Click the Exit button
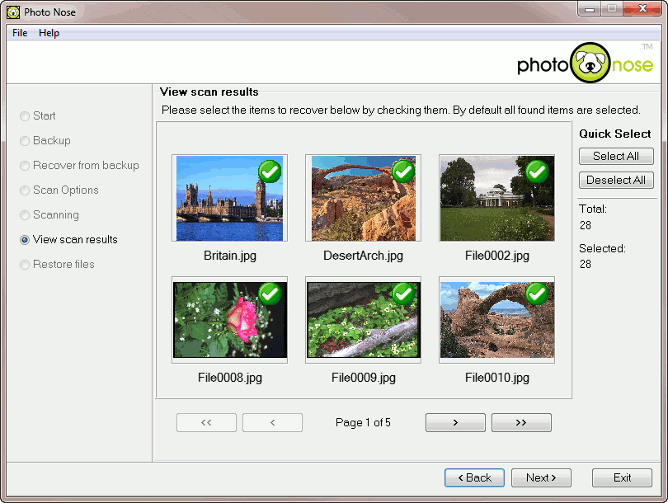Screen dimensions: 668x503 coord(622,478)
